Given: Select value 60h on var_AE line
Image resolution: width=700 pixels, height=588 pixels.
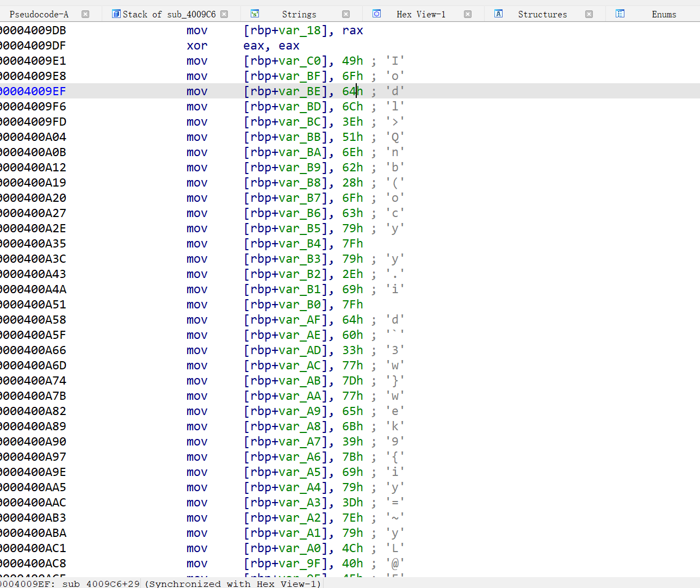Looking at the screenshot, I should coord(352,335).
